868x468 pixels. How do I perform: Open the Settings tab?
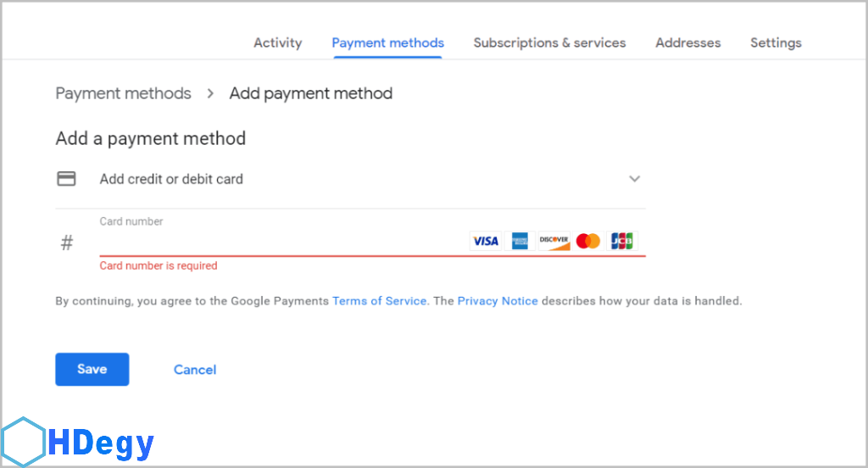point(776,42)
